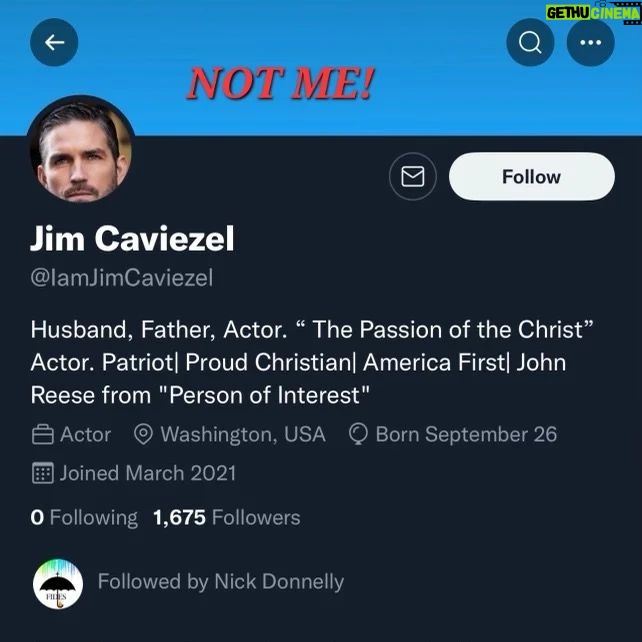
Task: Tap the back arrow icon
Action: click(x=54, y=42)
